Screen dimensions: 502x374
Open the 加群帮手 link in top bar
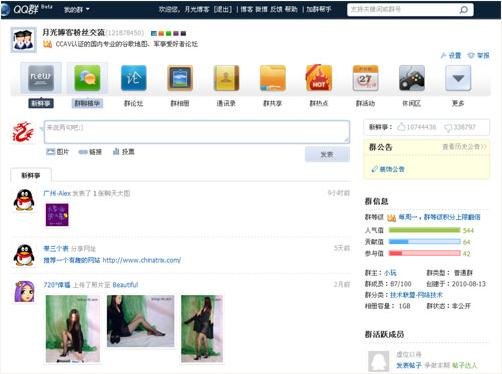coord(319,9)
